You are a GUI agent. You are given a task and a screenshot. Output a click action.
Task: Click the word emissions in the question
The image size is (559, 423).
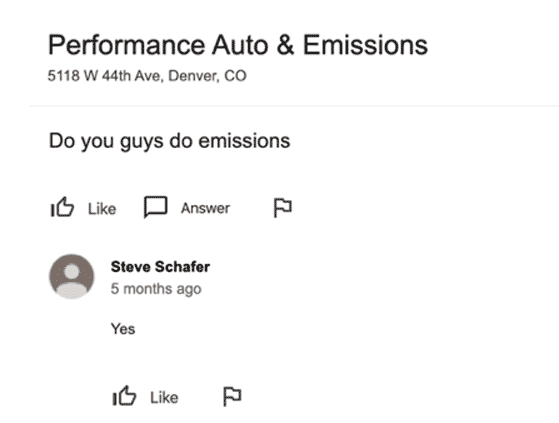pyautogui.click(x=244, y=141)
